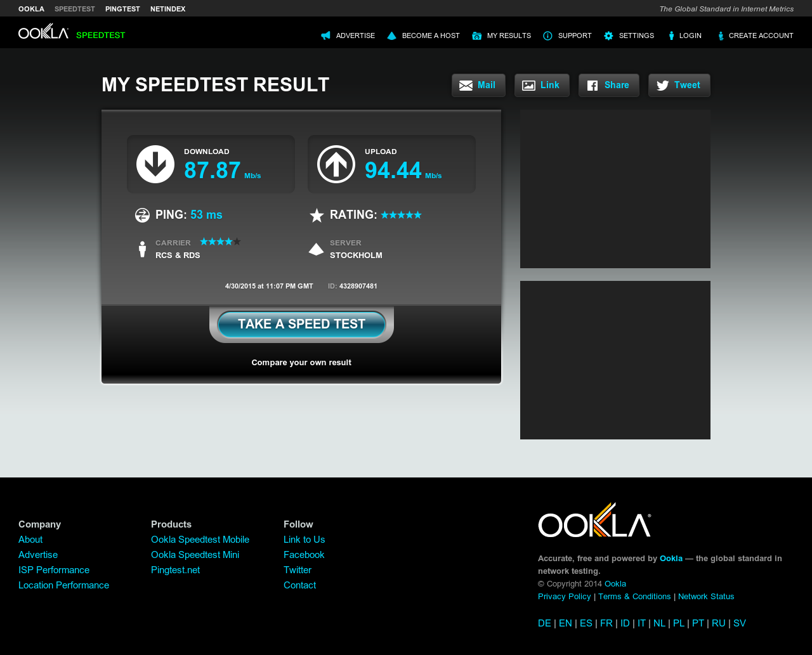Open the Ookla Speedtest Mobile link
This screenshot has height=655, width=812.
pyautogui.click(x=200, y=540)
